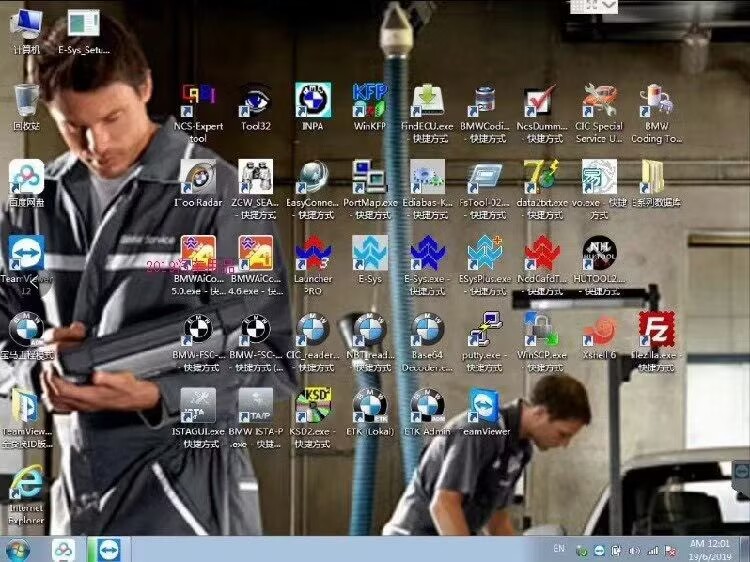The image size is (750, 562).
Task: Select the WinSCP.exe shortcut
Action: pyautogui.click(x=542, y=329)
